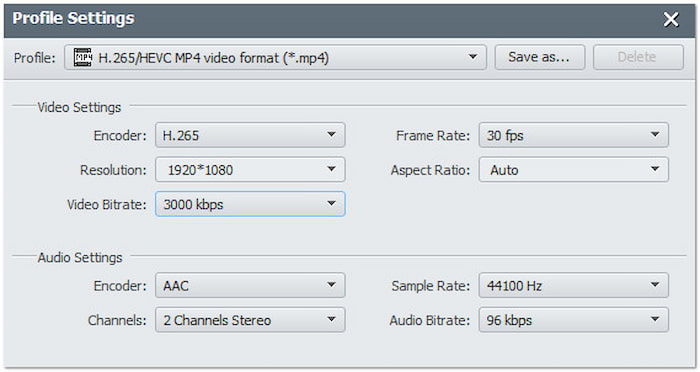Click the Profile Settings title text
700x372 pixels.
(x=73, y=18)
